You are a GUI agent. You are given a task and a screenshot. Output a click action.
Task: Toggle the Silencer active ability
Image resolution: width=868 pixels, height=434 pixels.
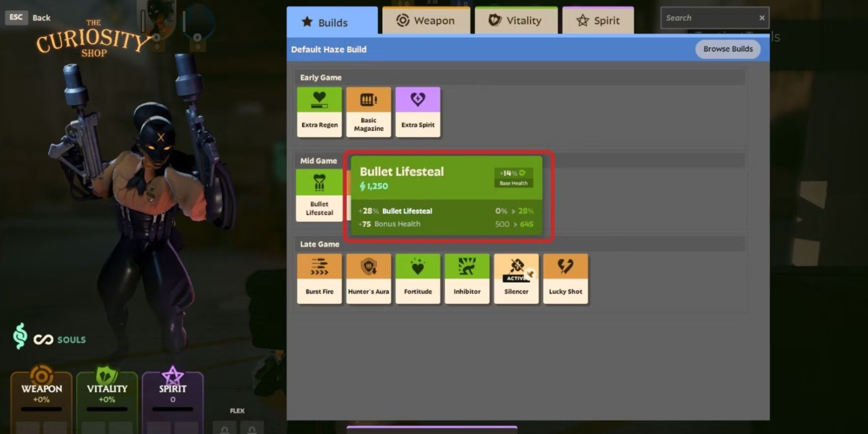(x=515, y=276)
